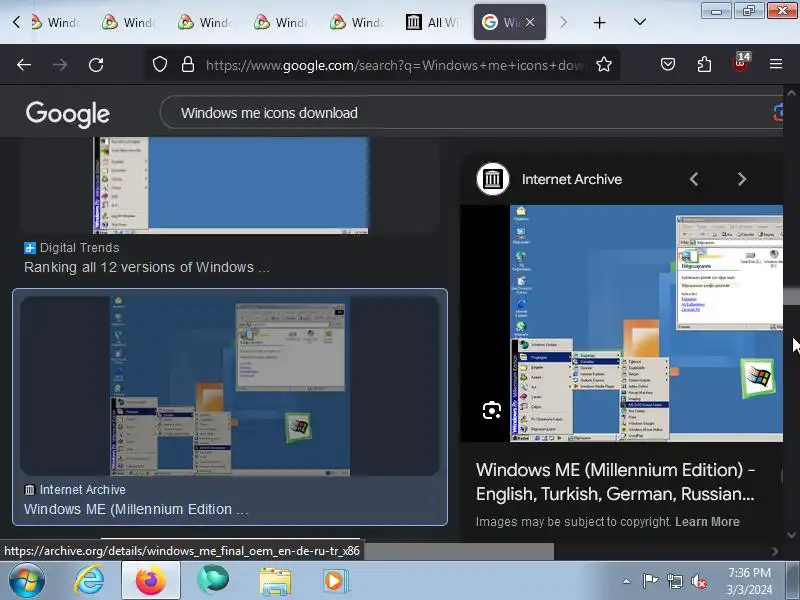
Task: Click the Internet Archive logo in preview panel
Action: (x=493, y=179)
